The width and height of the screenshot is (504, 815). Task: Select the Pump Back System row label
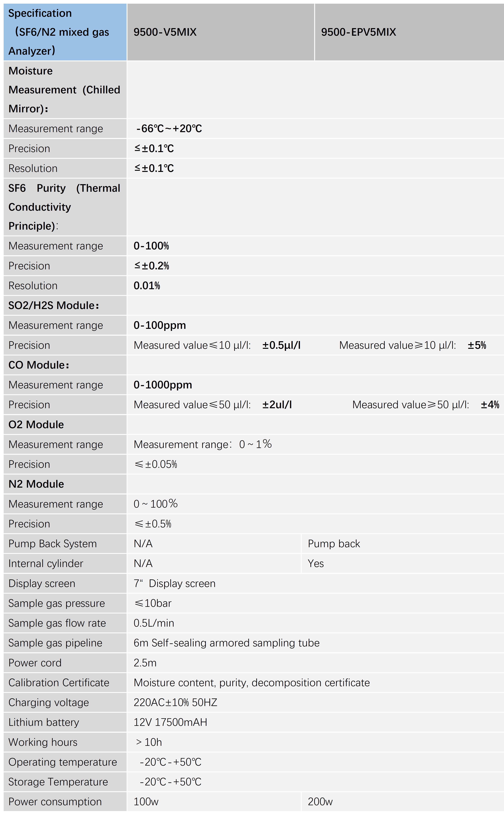point(52,544)
